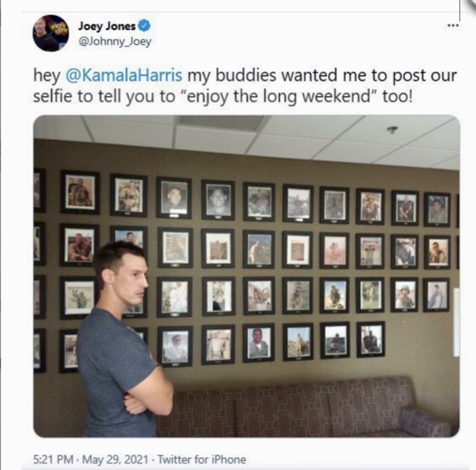
Task: Click the May 29, 2021 date
Action: [115, 459]
